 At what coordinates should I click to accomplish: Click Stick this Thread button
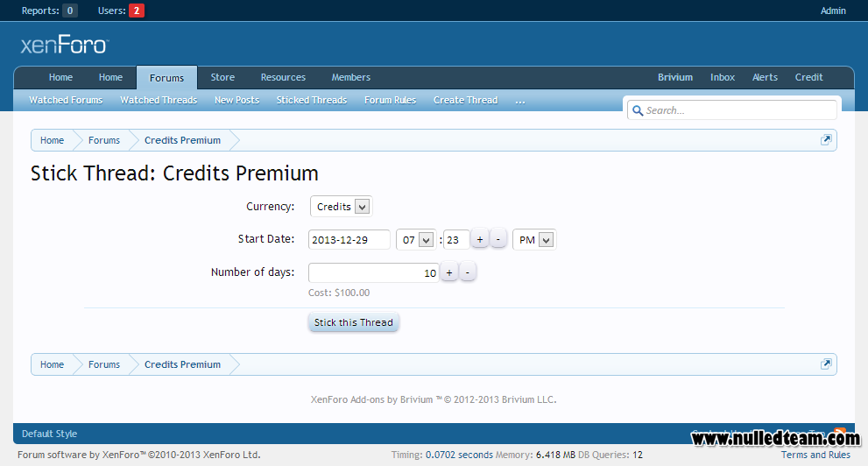coord(353,322)
